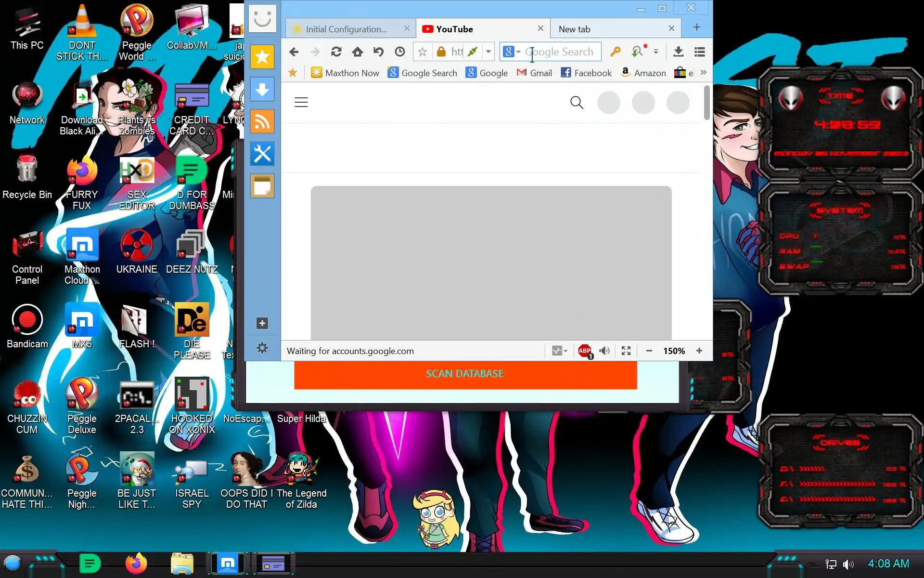Screen dimensions: 924x578
Task: Click the history clock icon
Action: pos(399,52)
